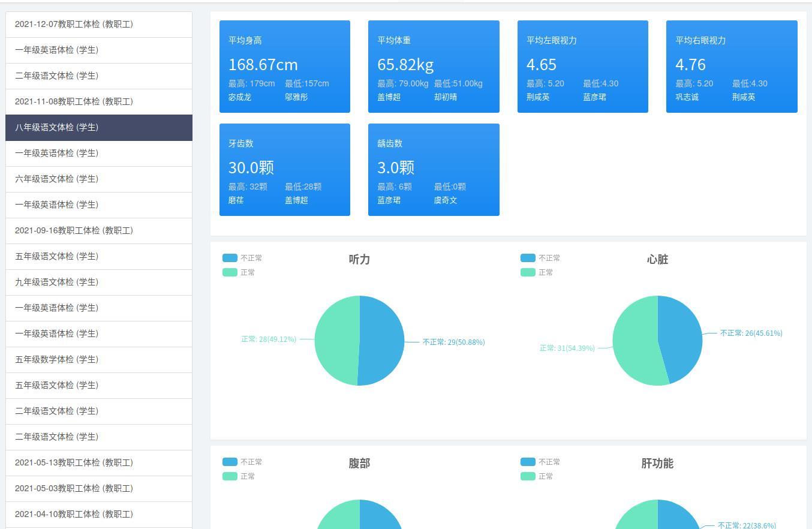The height and width of the screenshot is (529, 812).
Task: Click the label 不正常: 26(45.61%)
Action: [x=751, y=333]
